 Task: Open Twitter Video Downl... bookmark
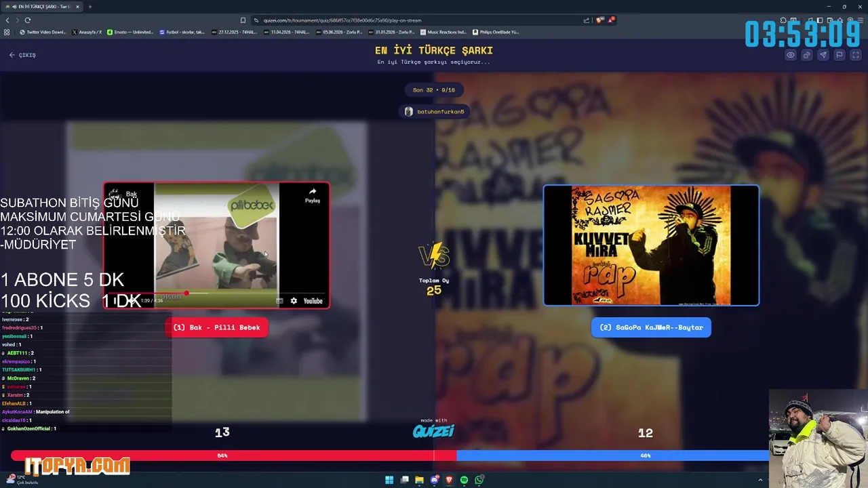43,32
